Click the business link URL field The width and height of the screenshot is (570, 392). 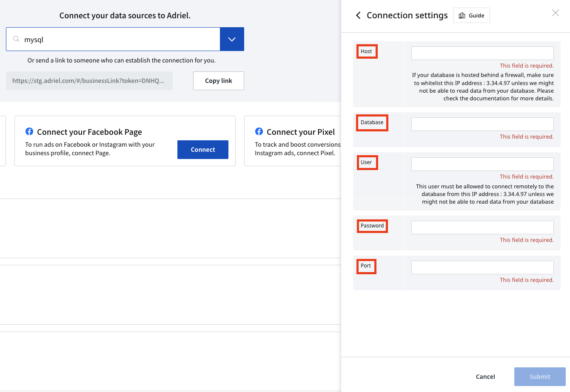(x=89, y=81)
